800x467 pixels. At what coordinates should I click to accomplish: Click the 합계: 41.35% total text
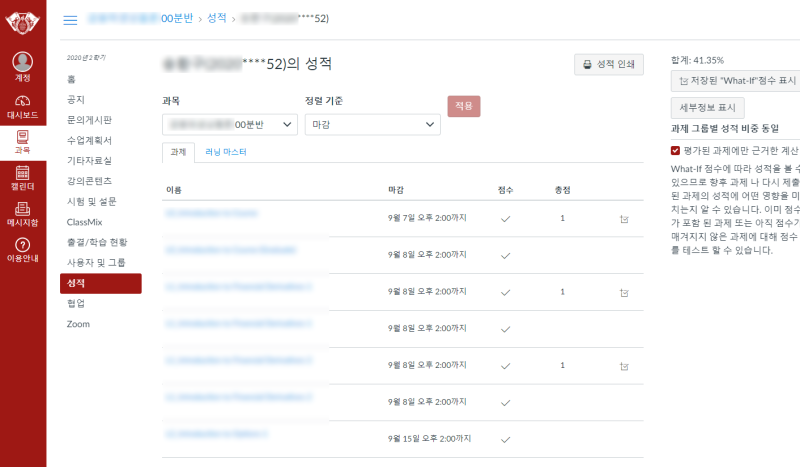pos(697,60)
